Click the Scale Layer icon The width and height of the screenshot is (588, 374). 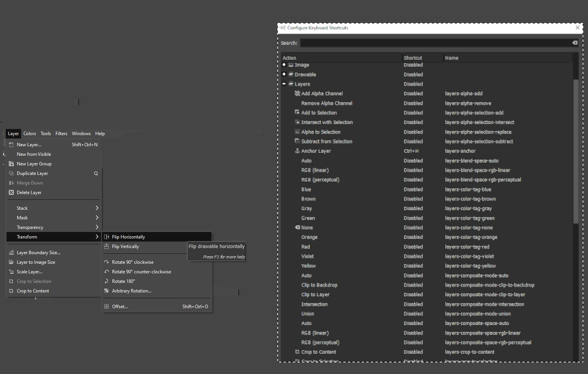[11, 272]
